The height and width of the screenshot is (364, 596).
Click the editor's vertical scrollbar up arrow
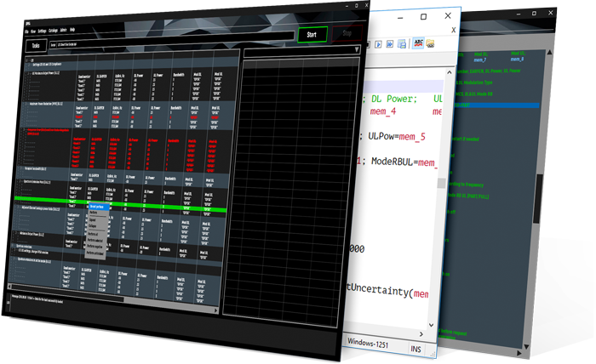[450, 72]
